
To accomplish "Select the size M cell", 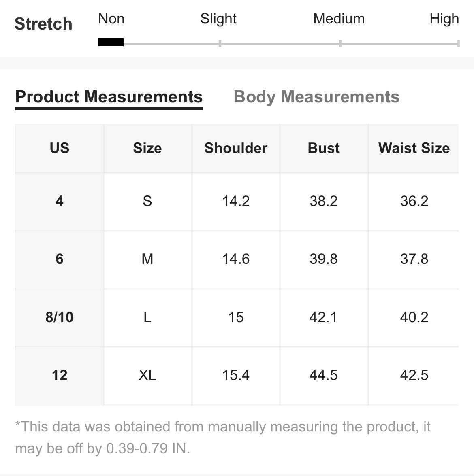I will click(147, 259).
